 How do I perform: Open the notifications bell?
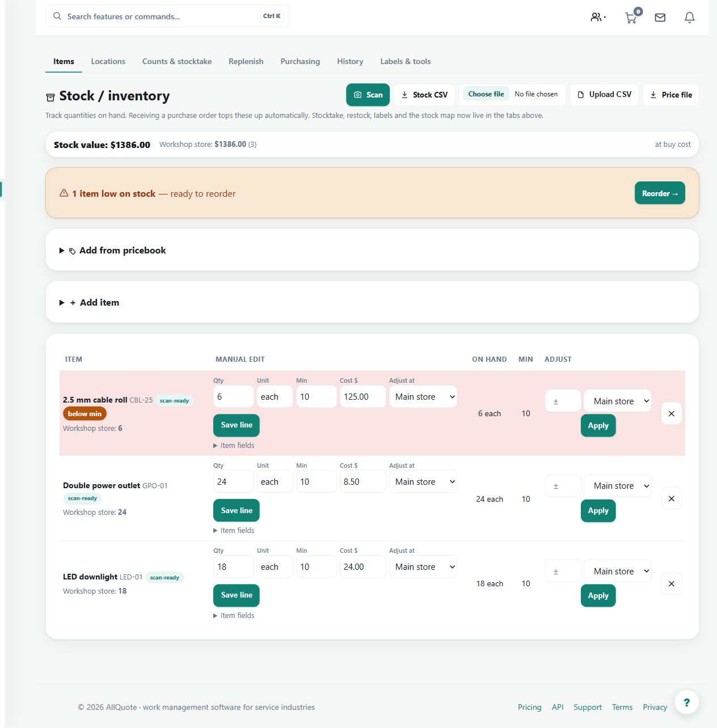(x=690, y=18)
